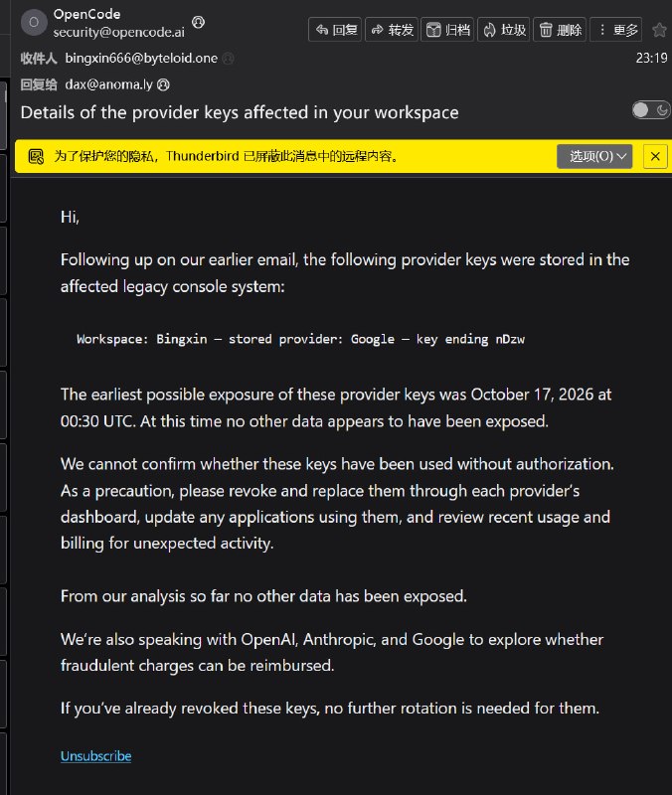Archive this message via 归档
The image size is (672, 795).
coord(447,30)
